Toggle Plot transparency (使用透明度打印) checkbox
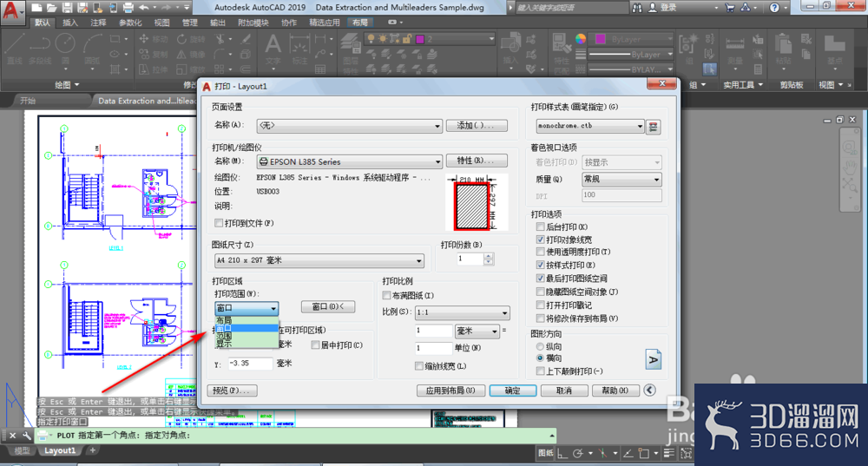Screen dimensions: 868x466 click(x=541, y=252)
